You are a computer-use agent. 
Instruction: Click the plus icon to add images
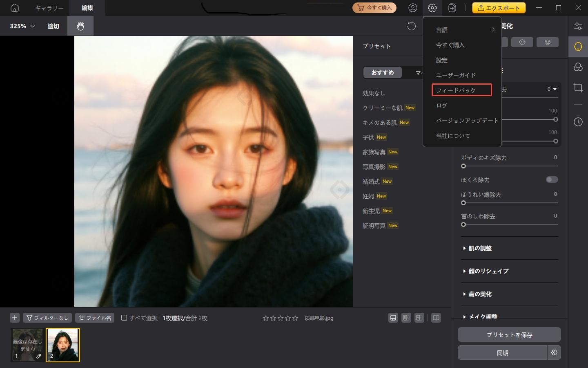coord(15,318)
